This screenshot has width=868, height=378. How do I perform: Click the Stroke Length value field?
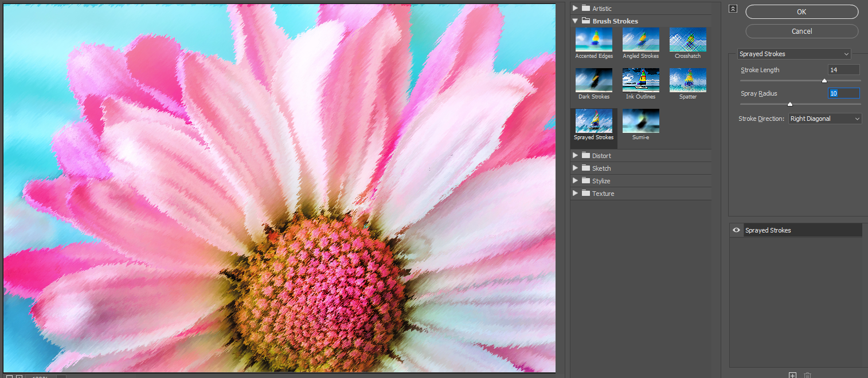pos(844,70)
